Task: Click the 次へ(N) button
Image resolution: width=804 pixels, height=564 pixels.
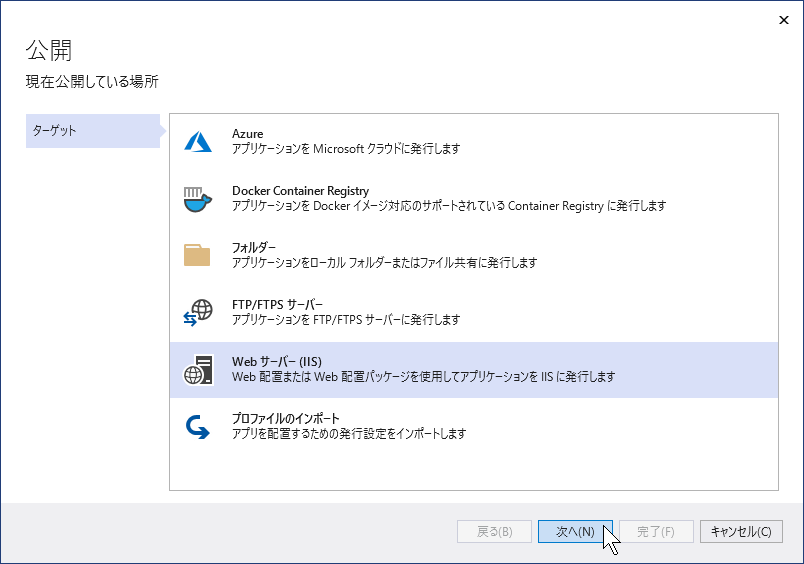Action: pos(575,532)
